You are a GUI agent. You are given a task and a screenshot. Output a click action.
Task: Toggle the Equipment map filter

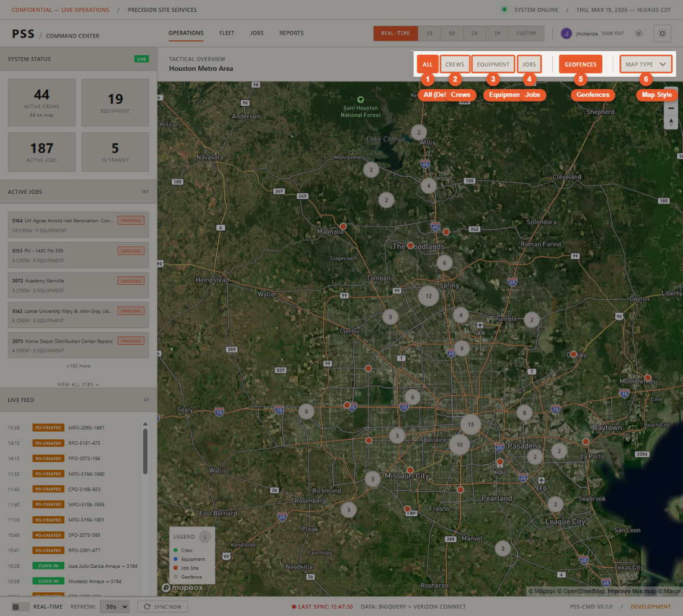(493, 64)
